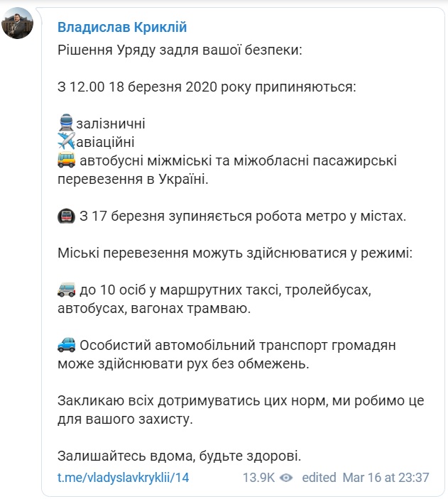Click the Mar 16 at 23:37 timestamp

(x=386, y=477)
